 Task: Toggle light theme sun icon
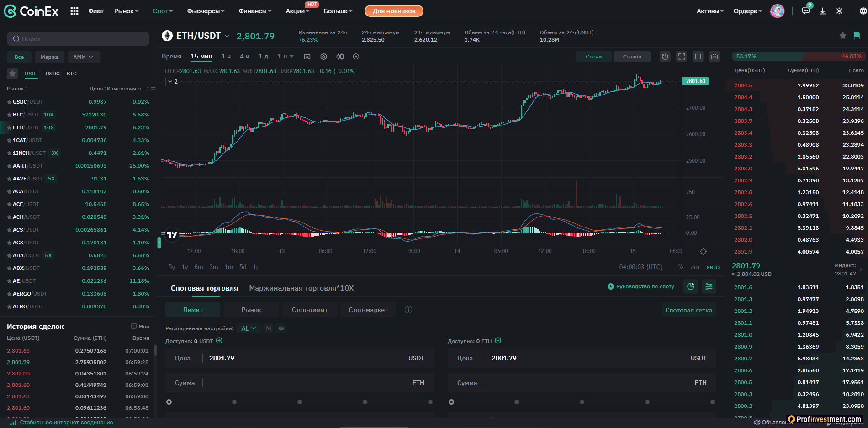pyautogui.click(x=839, y=11)
